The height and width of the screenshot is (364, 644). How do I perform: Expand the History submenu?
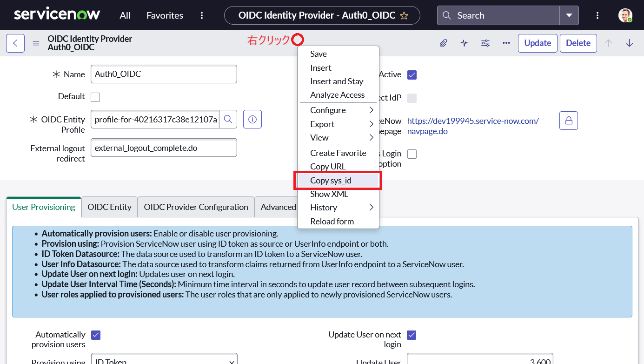coord(324,208)
